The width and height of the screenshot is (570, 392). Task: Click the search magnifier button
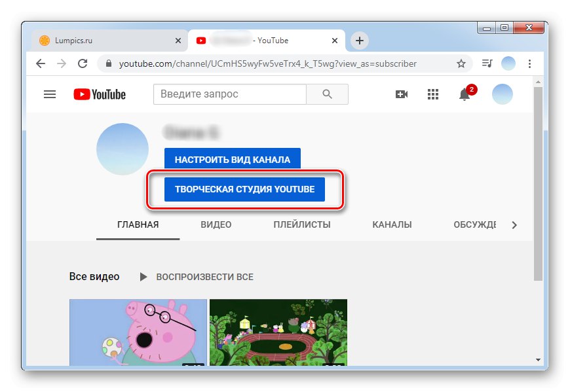tap(327, 94)
